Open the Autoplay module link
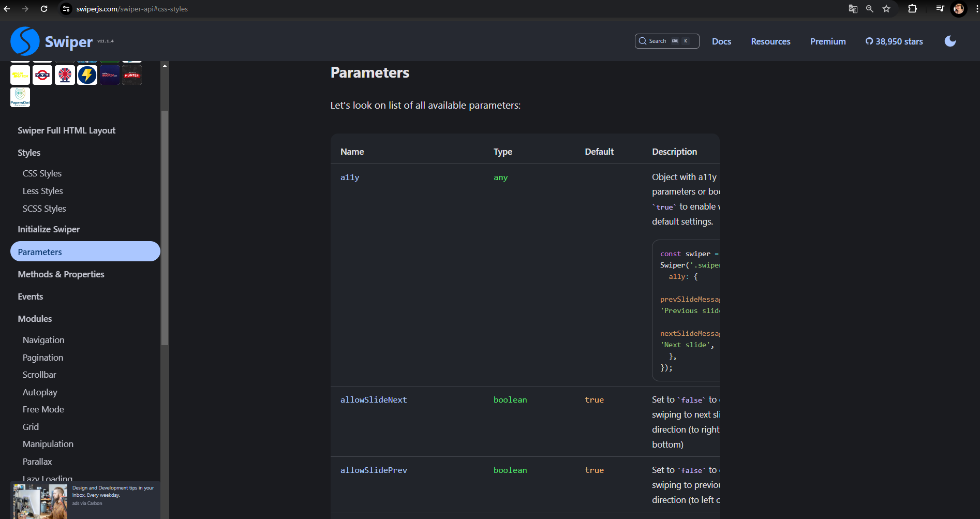 pos(40,392)
